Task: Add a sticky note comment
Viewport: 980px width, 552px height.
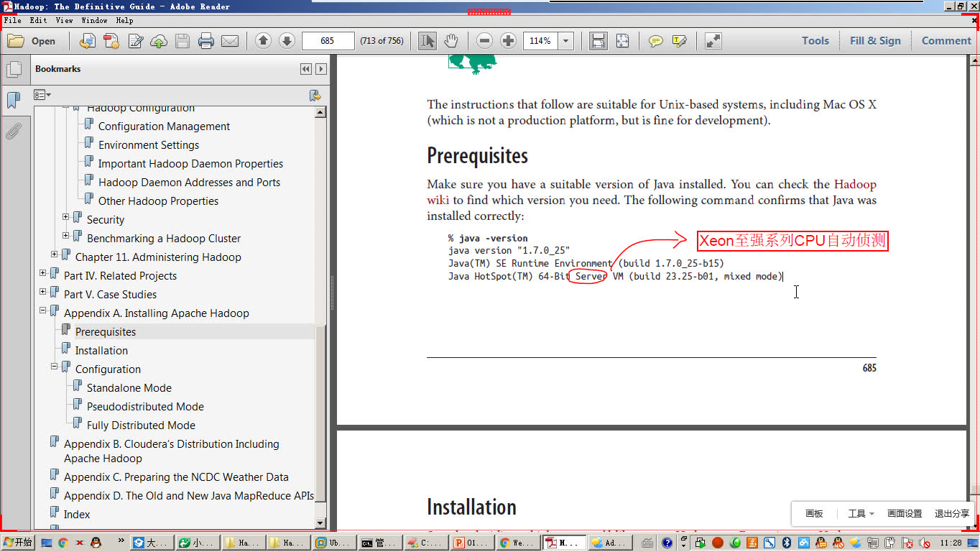Action: [655, 41]
